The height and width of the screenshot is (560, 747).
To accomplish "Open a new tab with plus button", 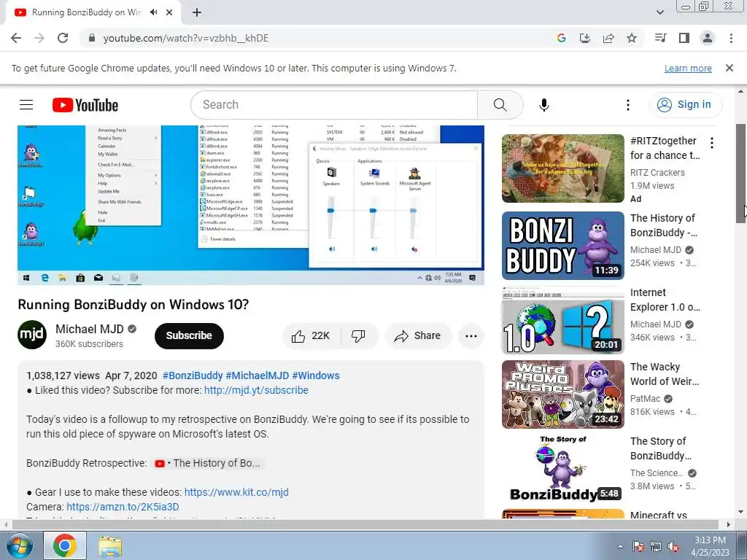I will coord(197,12).
